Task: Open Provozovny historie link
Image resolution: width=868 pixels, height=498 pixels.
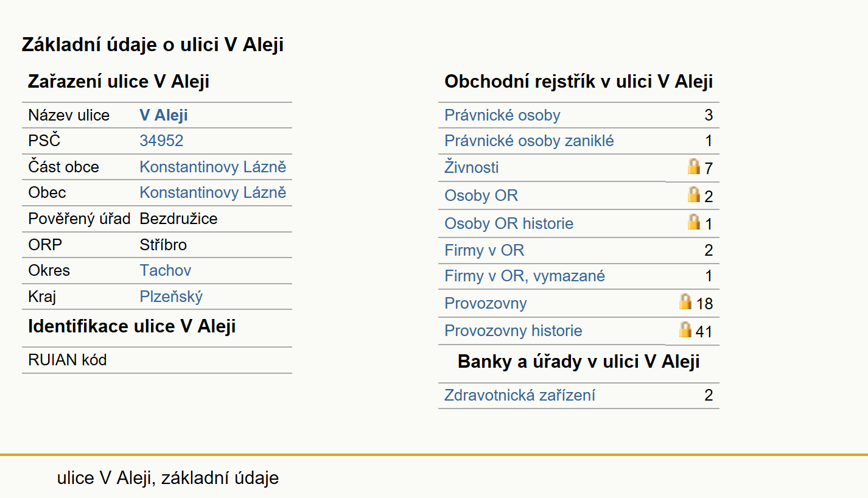Action: (513, 331)
